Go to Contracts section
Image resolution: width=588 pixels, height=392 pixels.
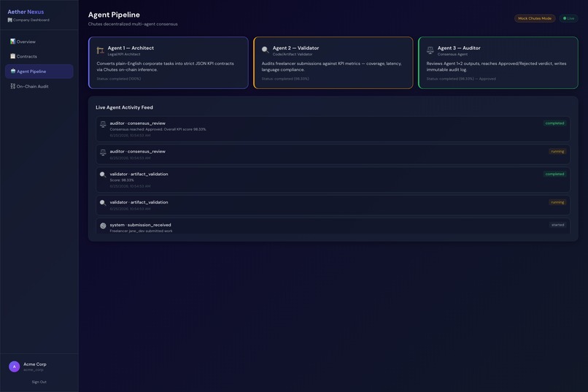pos(39,56)
